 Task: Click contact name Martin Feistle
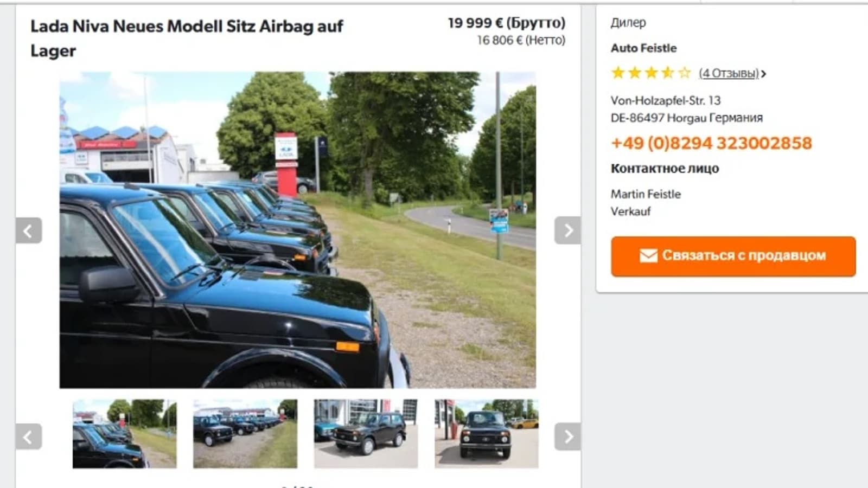click(x=646, y=194)
